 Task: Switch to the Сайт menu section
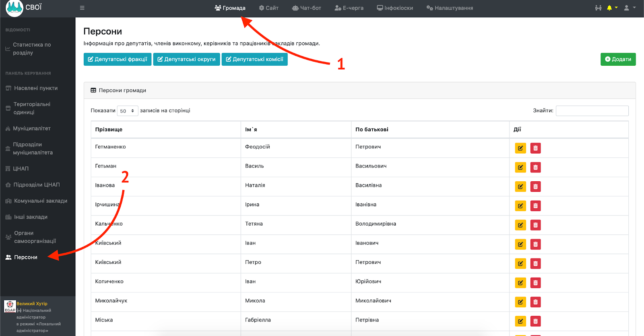(x=269, y=8)
